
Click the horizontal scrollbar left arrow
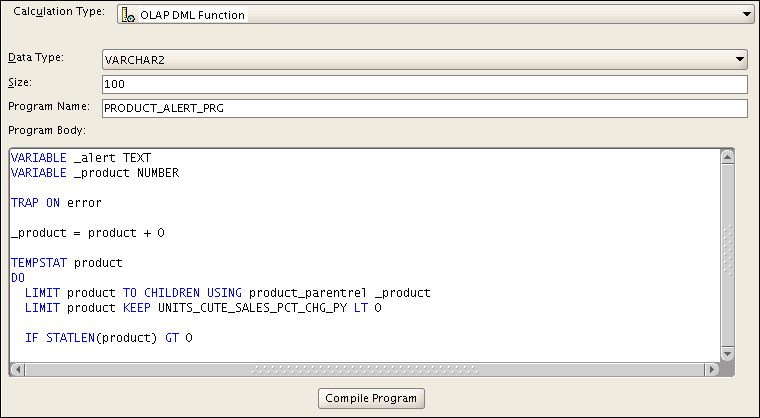pyautogui.click(x=16, y=369)
